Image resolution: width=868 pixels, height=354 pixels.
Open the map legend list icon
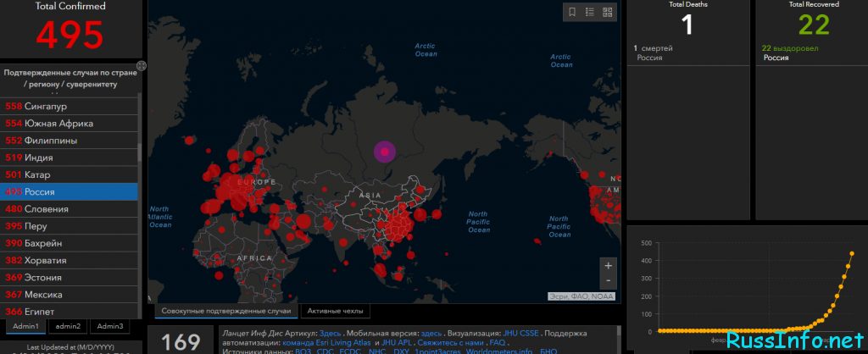click(590, 12)
